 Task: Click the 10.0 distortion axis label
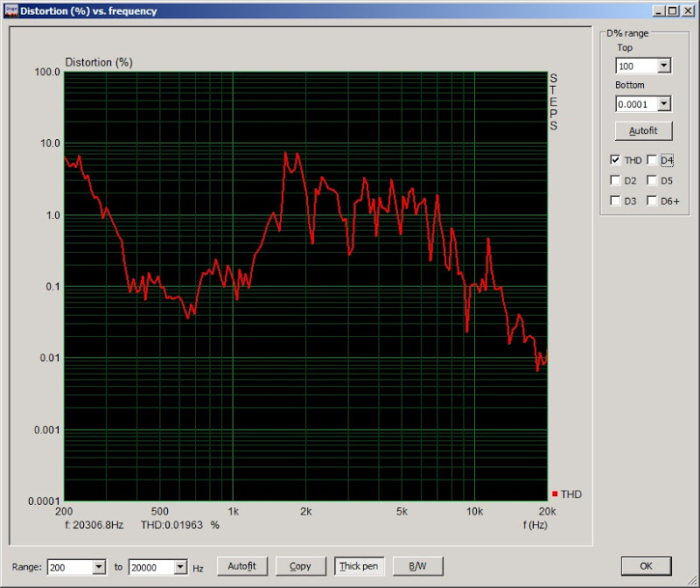point(50,143)
